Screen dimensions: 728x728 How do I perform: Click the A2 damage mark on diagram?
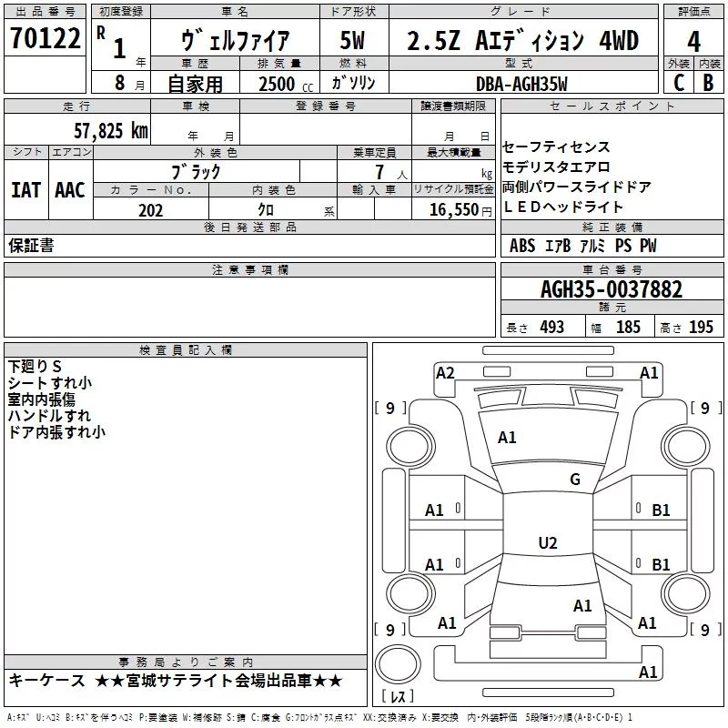[x=445, y=373]
